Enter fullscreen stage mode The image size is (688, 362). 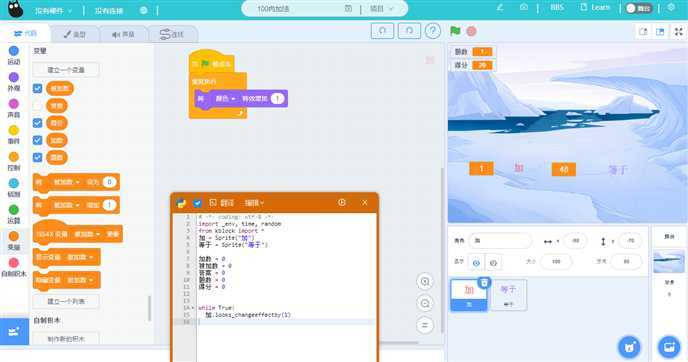click(x=678, y=32)
